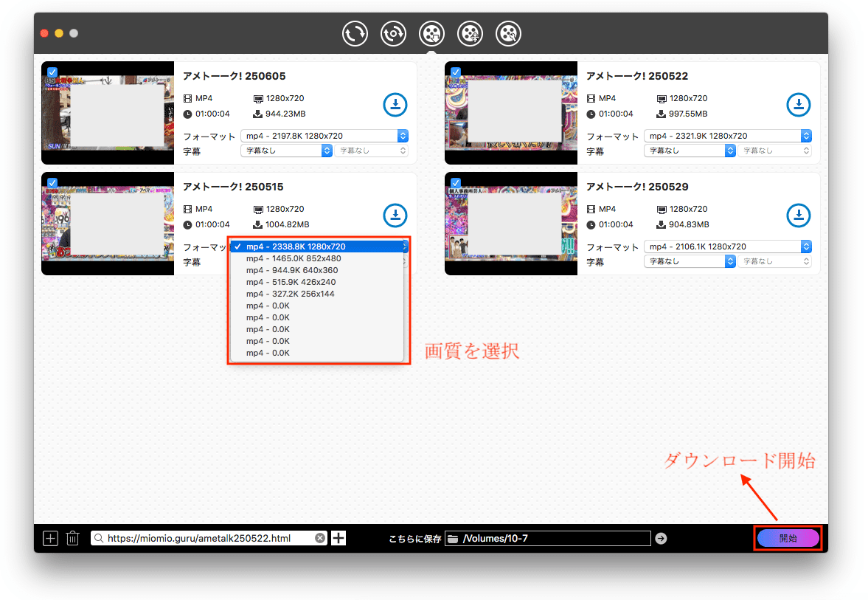Image resolution: width=868 pixels, height=600 pixels.
Task: Open first 字幕なし dropdown for アメトーーク! 250529
Action: (x=690, y=261)
